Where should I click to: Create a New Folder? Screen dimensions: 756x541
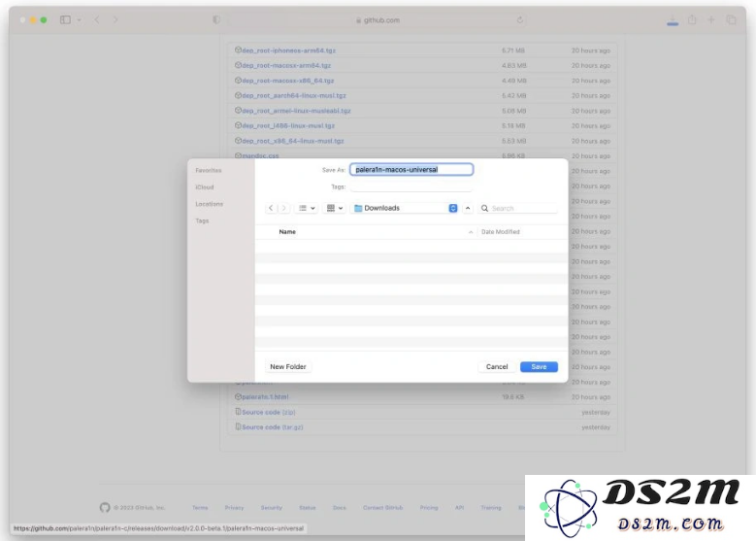tap(288, 367)
